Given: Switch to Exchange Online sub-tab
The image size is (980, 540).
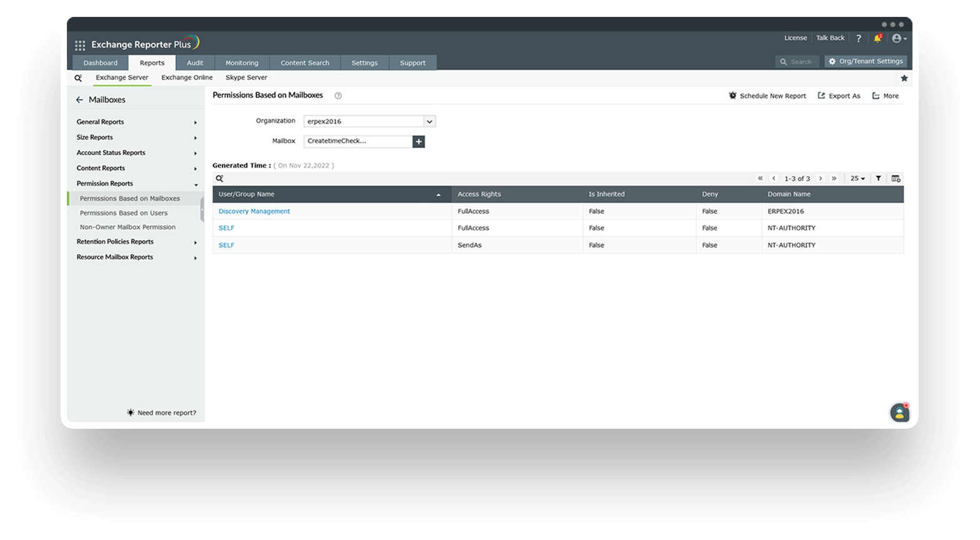Looking at the screenshot, I should pyautogui.click(x=187, y=78).
